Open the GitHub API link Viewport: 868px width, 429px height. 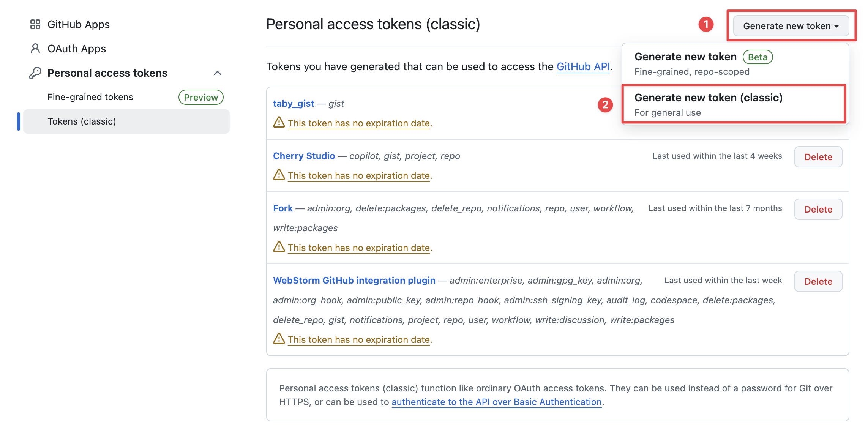583,66
